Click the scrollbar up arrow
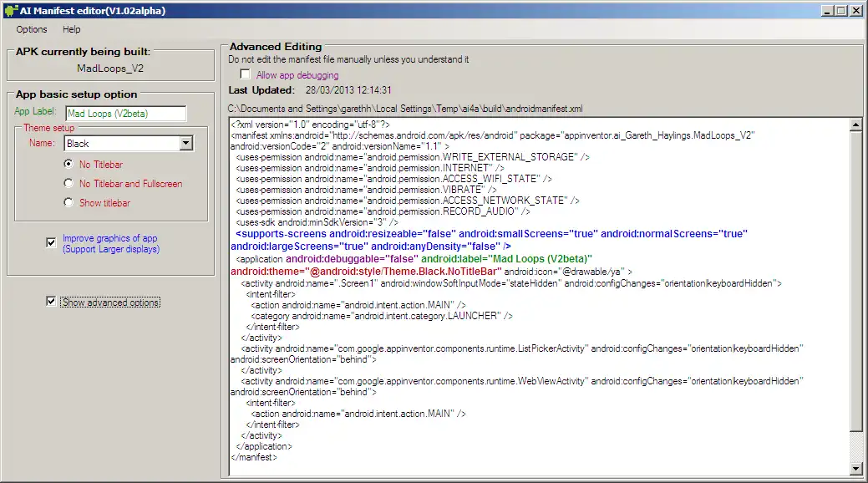 (x=855, y=125)
